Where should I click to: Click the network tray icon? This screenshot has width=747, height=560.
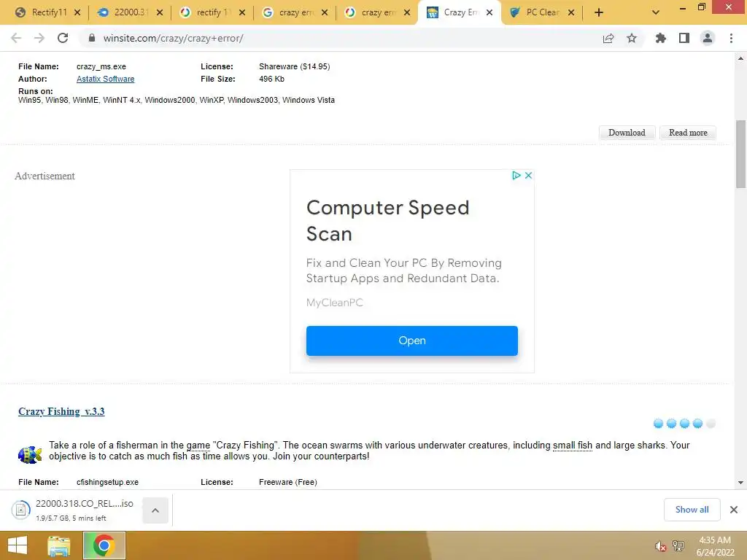(x=678, y=546)
